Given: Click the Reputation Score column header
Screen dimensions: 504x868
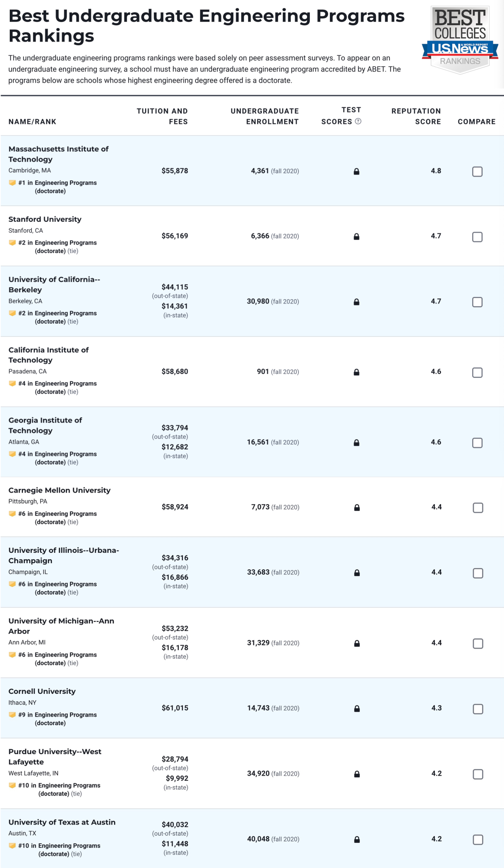Looking at the screenshot, I should [416, 116].
